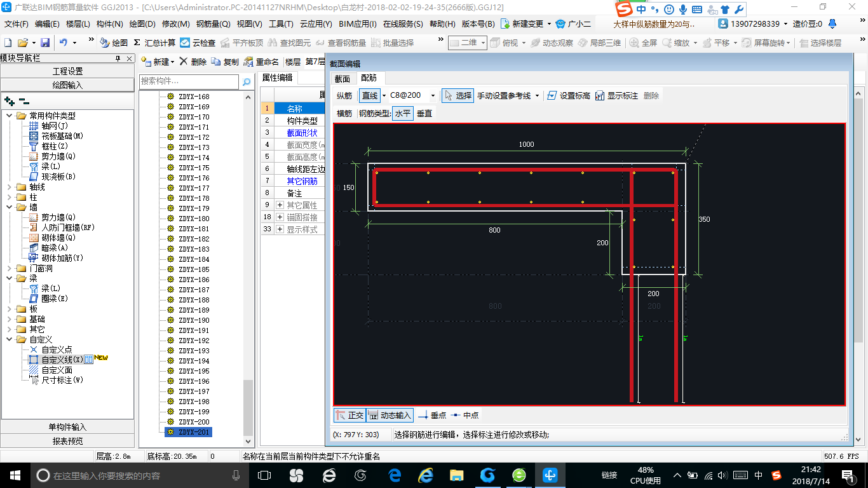Select 筏板基础(M) tree item

coord(62,136)
